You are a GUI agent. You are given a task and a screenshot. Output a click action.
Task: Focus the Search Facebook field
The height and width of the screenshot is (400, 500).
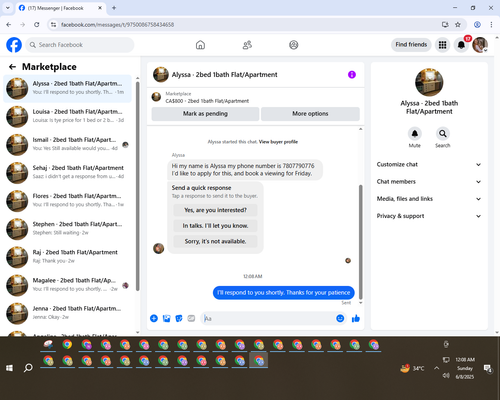point(80,45)
